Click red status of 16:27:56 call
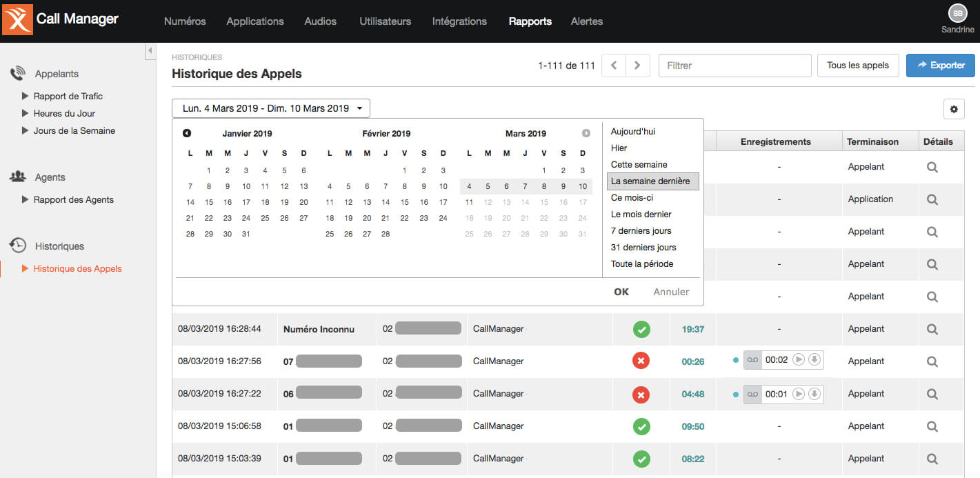Screen dimensions: 980x478 click(641, 361)
